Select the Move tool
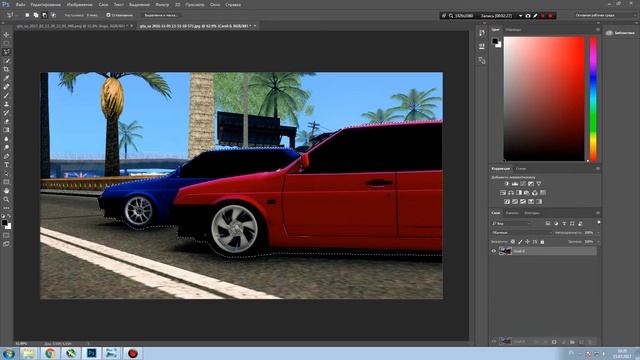Image resolution: width=640 pixels, height=360 pixels. tap(7, 35)
